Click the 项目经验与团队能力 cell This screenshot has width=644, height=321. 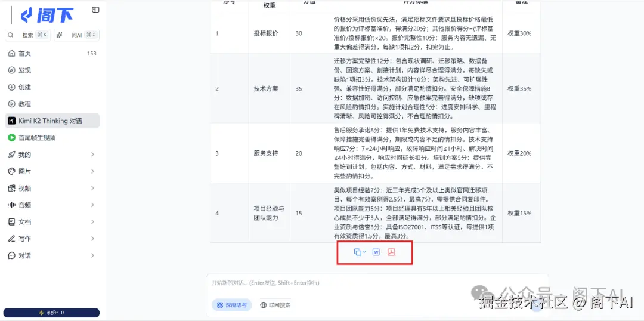point(269,214)
